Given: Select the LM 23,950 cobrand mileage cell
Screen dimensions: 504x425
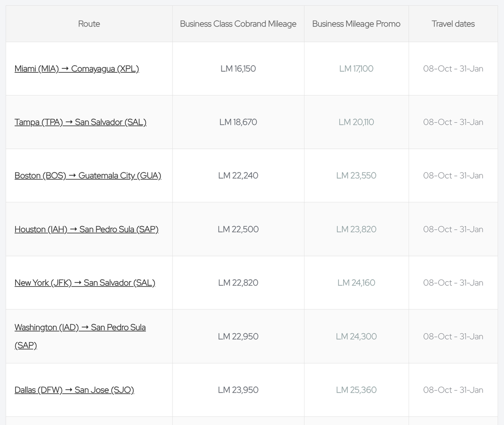Looking at the screenshot, I should click(238, 390).
